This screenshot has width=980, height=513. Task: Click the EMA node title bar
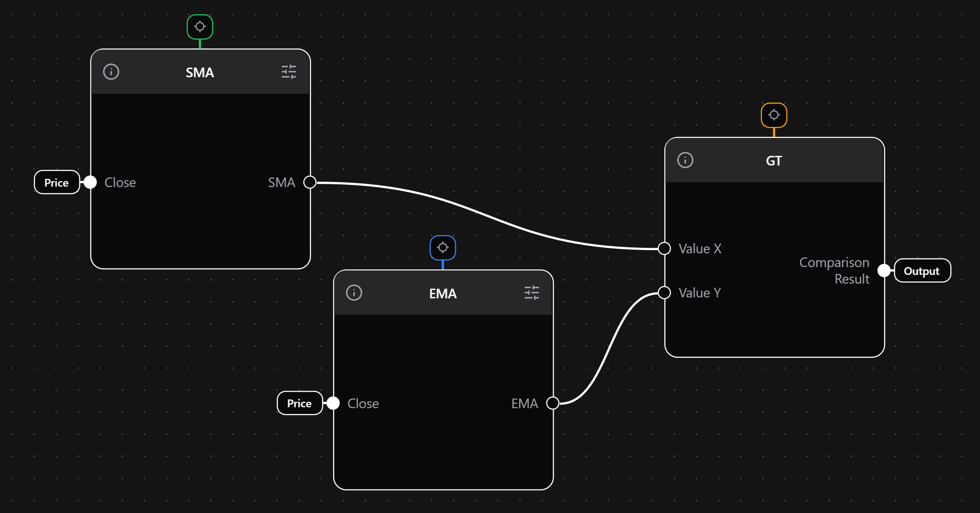442,293
